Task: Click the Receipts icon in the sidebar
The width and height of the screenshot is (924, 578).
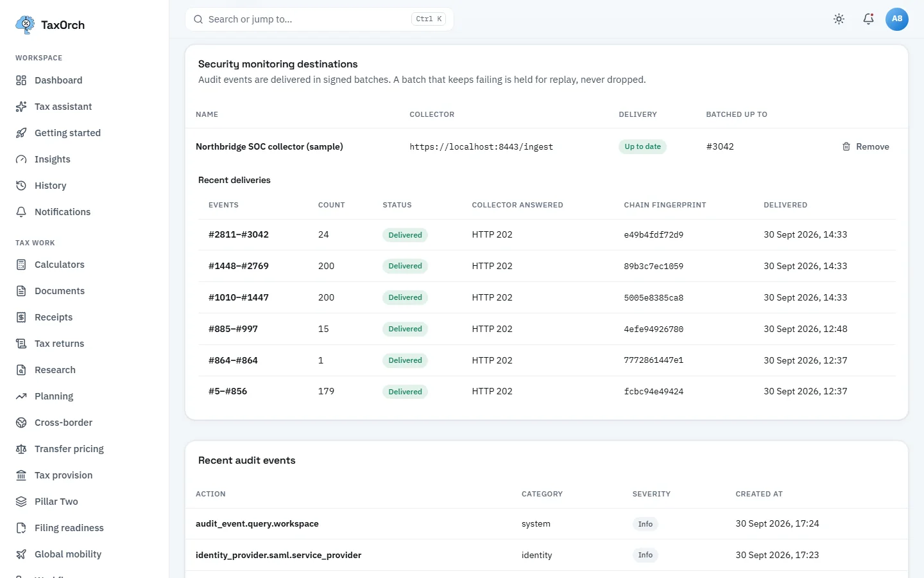Action: tap(21, 317)
